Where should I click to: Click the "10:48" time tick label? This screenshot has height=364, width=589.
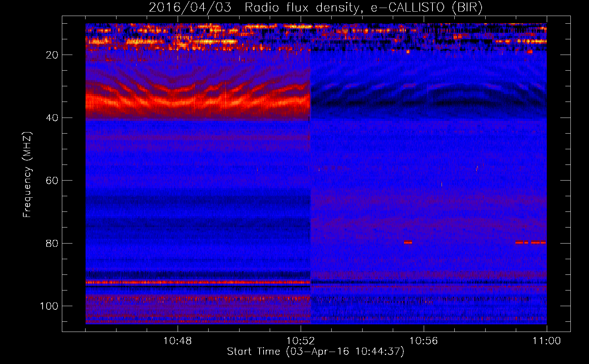(x=177, y=341)
